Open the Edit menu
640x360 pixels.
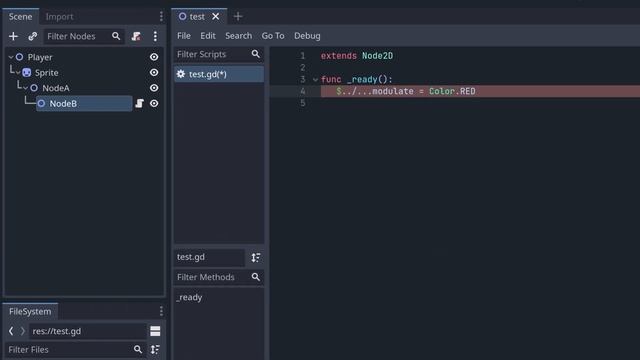pyautogui.click(x=208, y=36)
